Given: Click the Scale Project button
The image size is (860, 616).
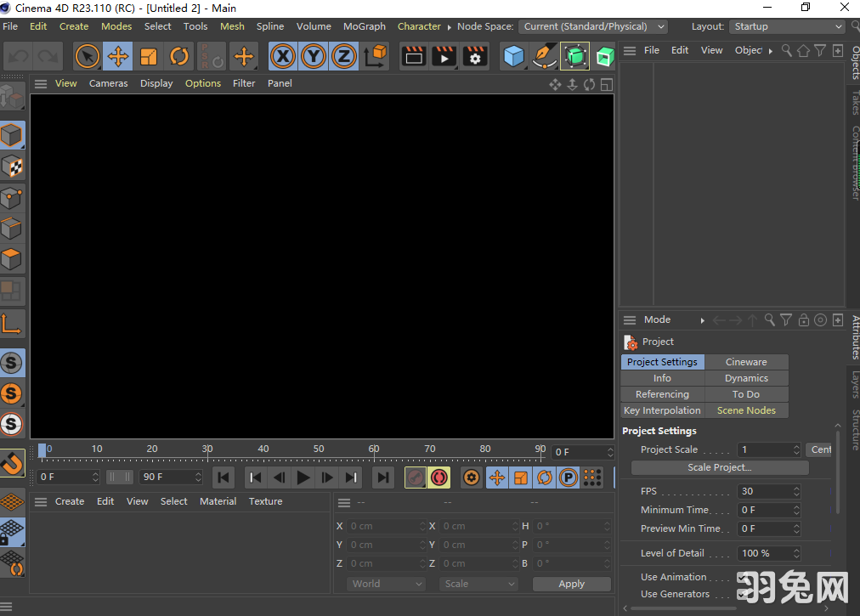Looking at the screenshot, I should coord(719,466).
